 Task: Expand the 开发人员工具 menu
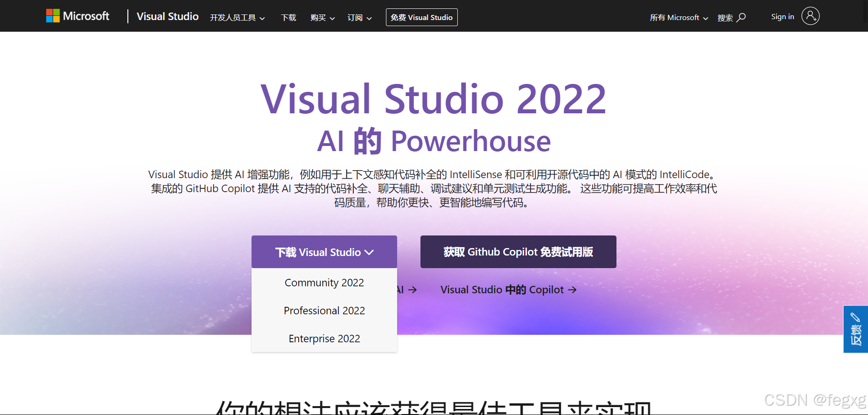pos(237,18)
